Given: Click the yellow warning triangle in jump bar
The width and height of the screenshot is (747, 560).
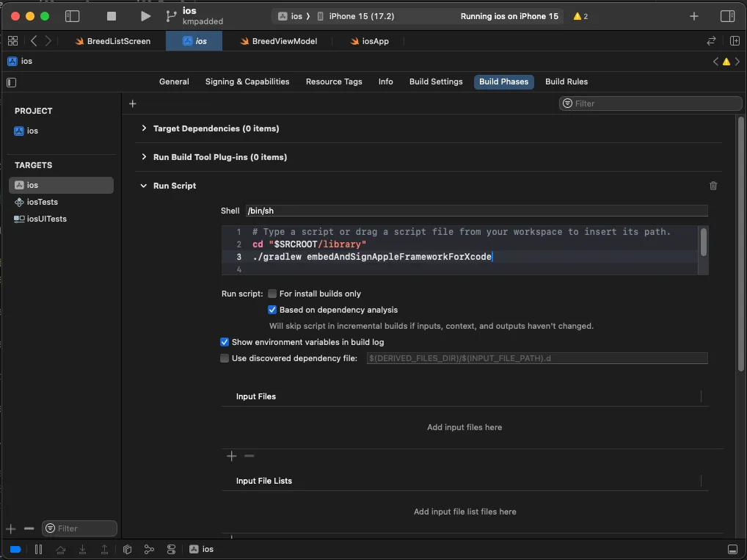Looking at the screenshot, I should 726,62.
